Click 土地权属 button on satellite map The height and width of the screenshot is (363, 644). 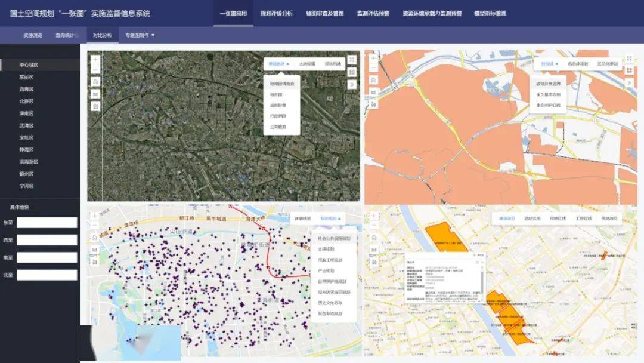tap(307, 63)
